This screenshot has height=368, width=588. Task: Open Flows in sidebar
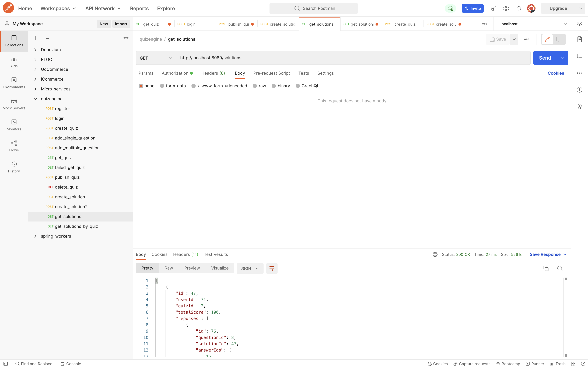(14, 146)
